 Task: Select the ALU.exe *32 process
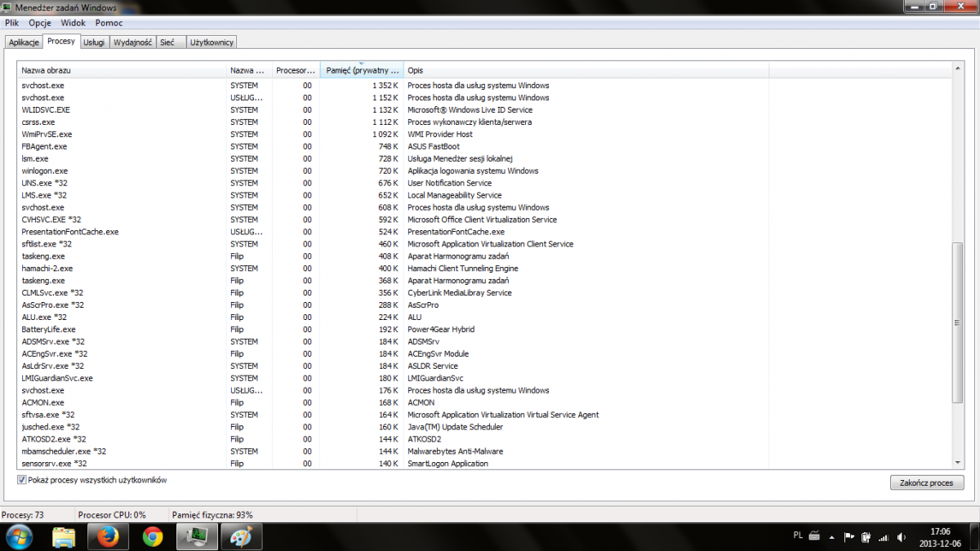[x=485, y=318]
